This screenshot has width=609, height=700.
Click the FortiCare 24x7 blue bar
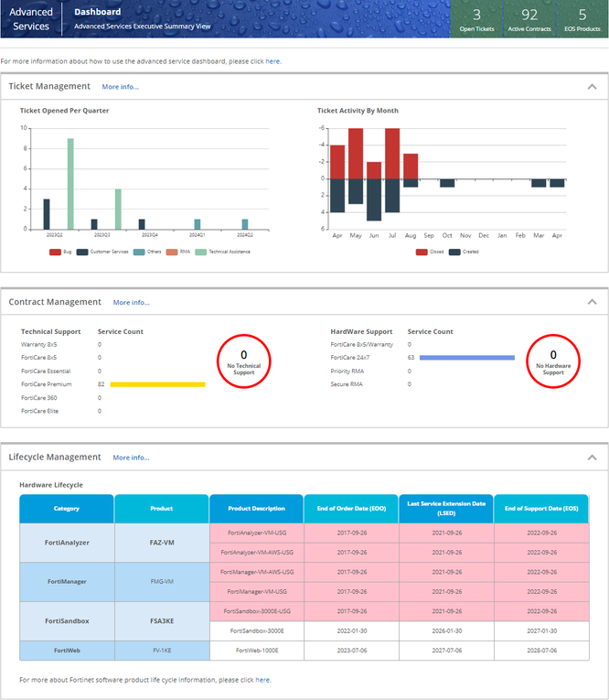(x=467, y=358)
